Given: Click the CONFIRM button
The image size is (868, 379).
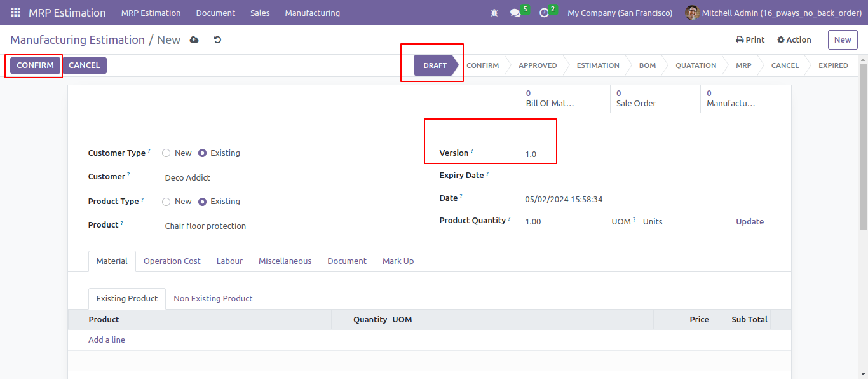Looking at the screenshot, I should 35,65.
